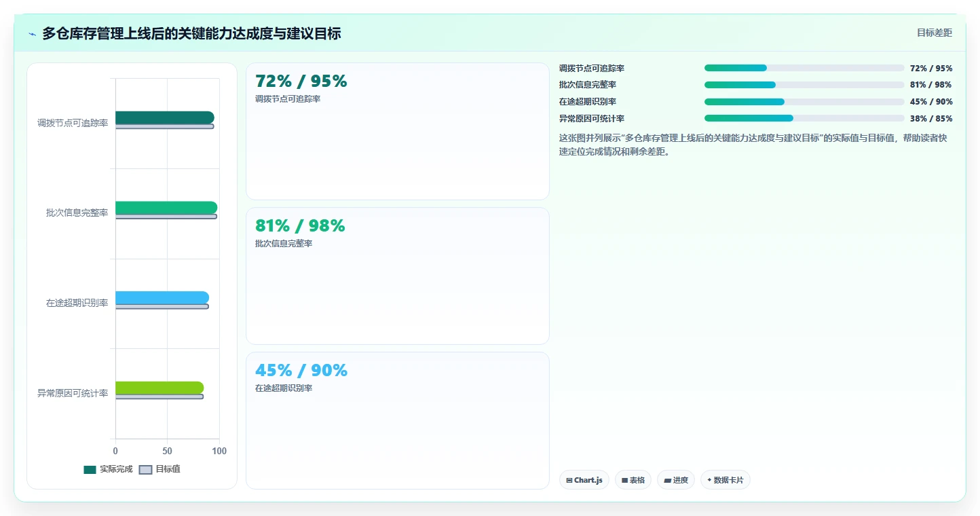This screenshot has height=516, width=980.
Task: Click the 38% / 85% progress value text
Action: 931,119
